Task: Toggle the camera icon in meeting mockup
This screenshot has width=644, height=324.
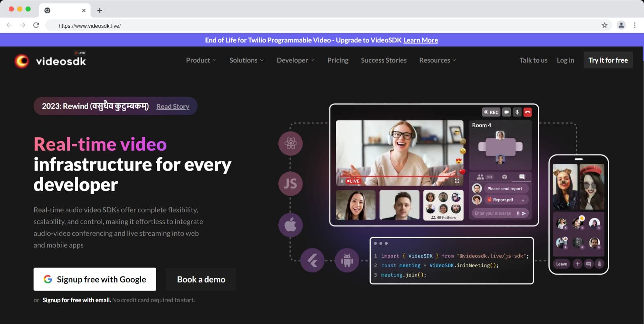Action: point(506,112)
